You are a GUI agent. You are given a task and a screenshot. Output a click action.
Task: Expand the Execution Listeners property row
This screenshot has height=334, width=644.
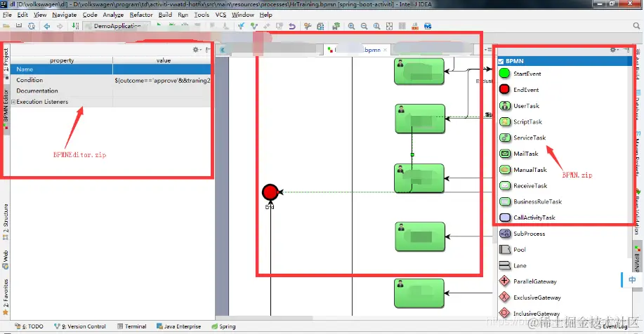click(x=13, y=102)
